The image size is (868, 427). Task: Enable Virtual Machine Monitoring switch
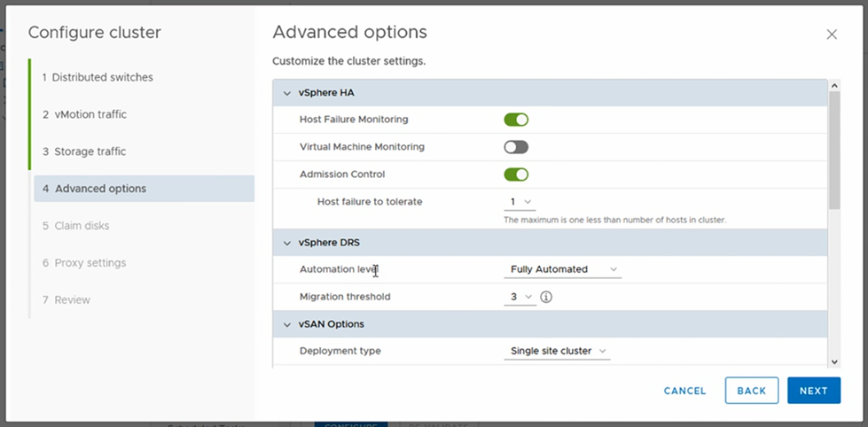click(516, 147)
